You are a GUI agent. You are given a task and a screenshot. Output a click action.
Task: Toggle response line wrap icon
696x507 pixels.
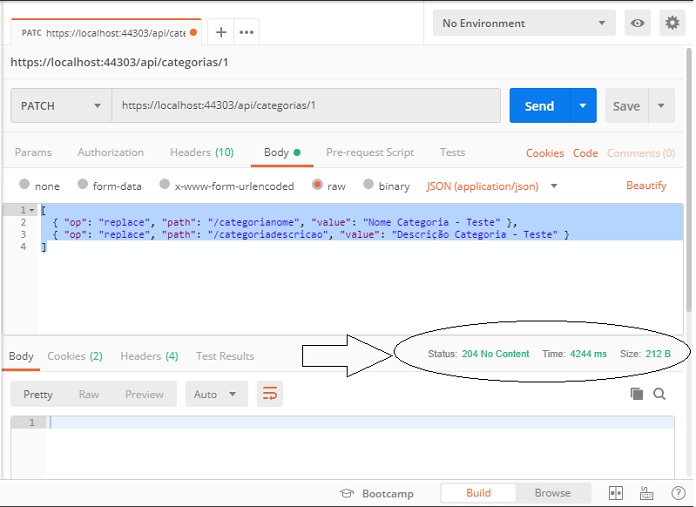tap(270, 394)
